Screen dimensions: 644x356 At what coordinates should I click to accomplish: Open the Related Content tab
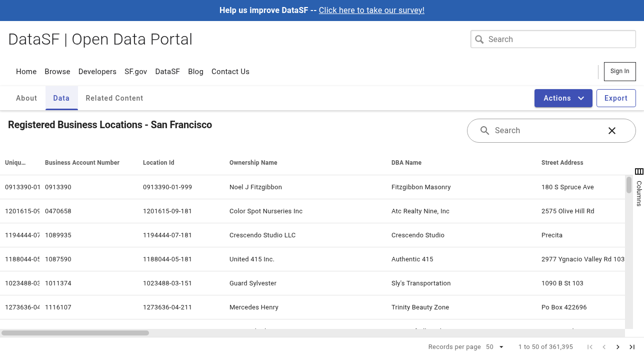pos(114,98)
